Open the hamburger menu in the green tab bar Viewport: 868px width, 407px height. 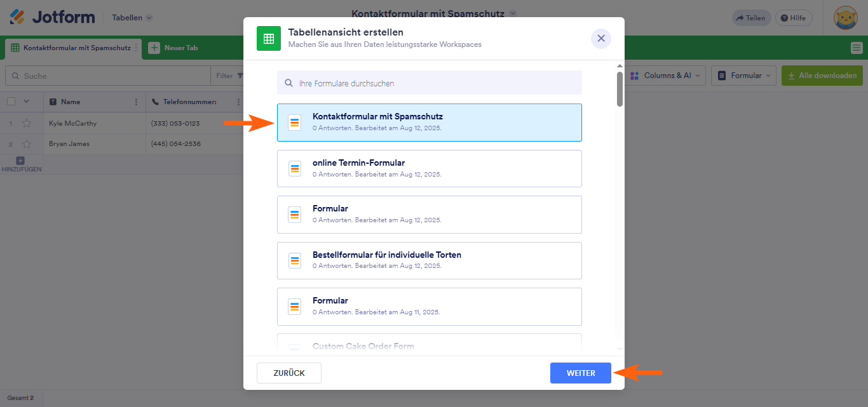point(857,48)
